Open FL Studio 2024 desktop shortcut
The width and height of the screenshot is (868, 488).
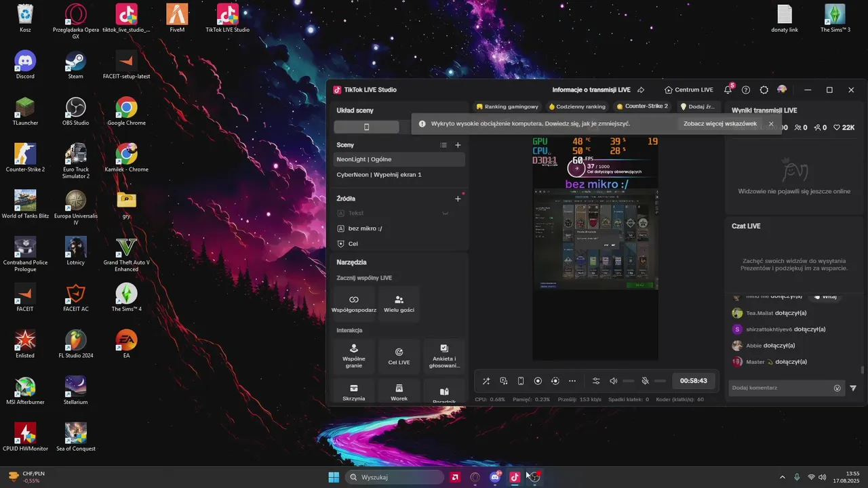point(76,344)
